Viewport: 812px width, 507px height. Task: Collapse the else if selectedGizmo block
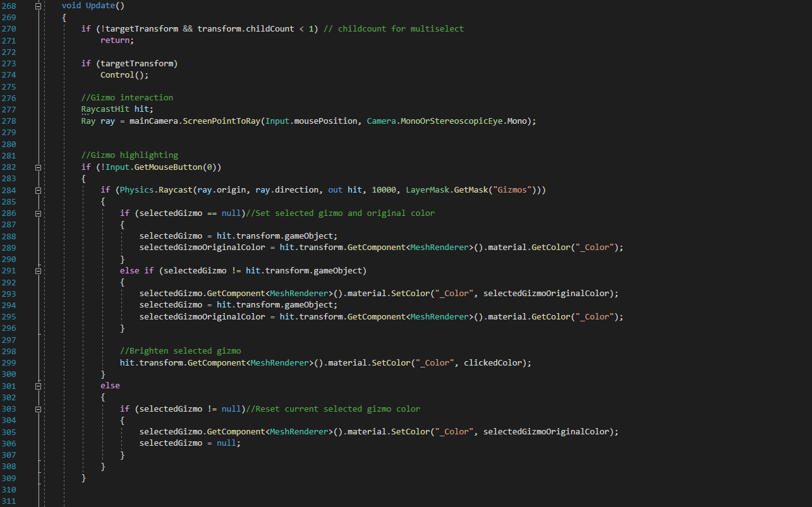[39, 271]
